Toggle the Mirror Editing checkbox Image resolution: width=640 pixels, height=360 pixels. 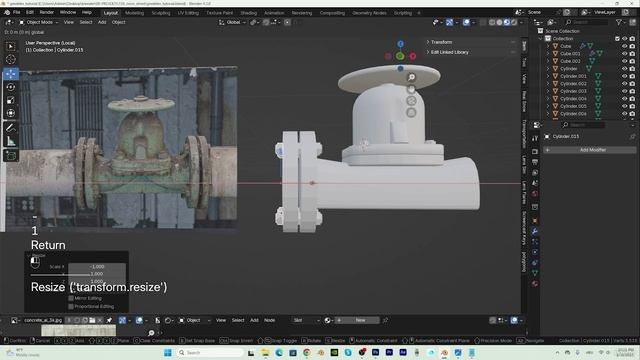point(71,298)
